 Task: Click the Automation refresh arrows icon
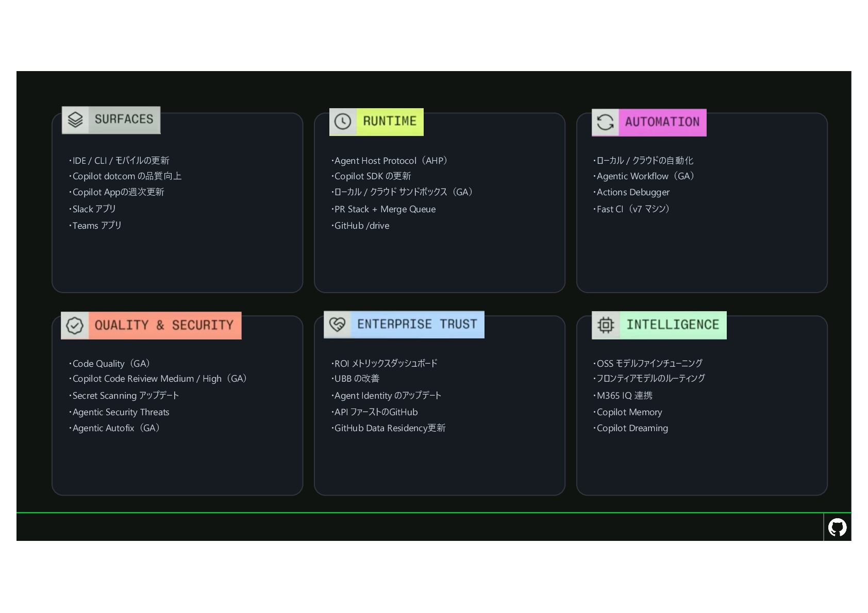[605, 122]
